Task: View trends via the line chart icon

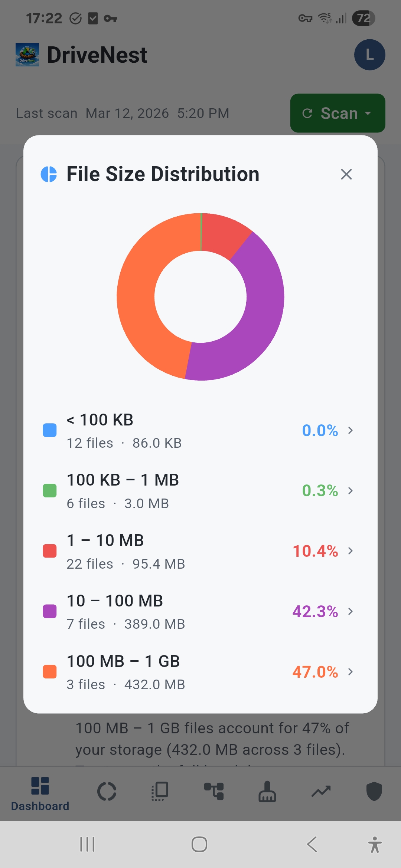Action: point(320,790)
